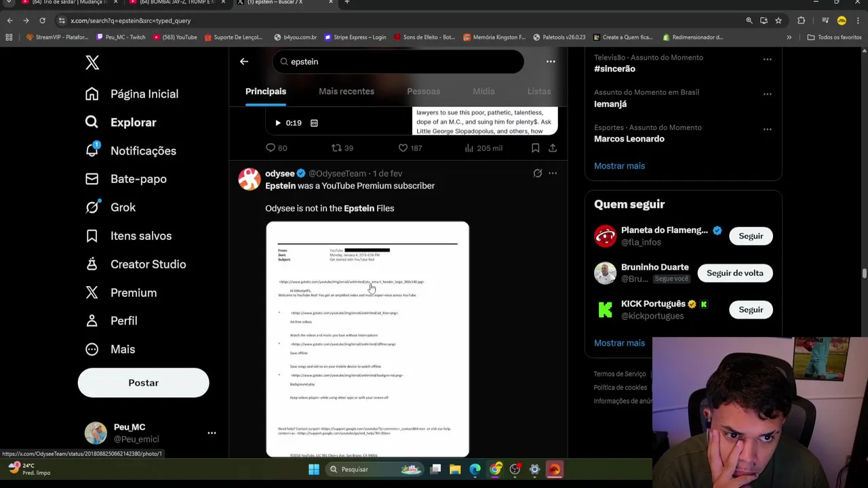Click browser back arrow

point(9,20)
